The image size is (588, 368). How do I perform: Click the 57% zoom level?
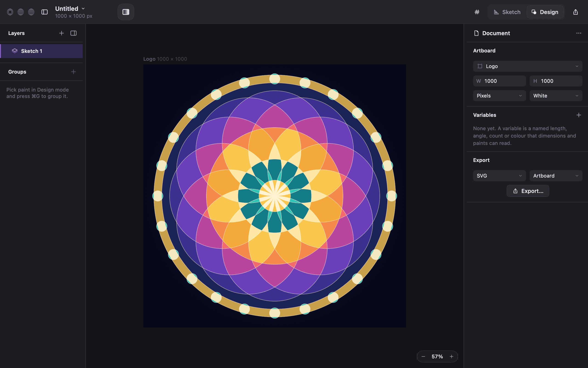click(437, 356)
